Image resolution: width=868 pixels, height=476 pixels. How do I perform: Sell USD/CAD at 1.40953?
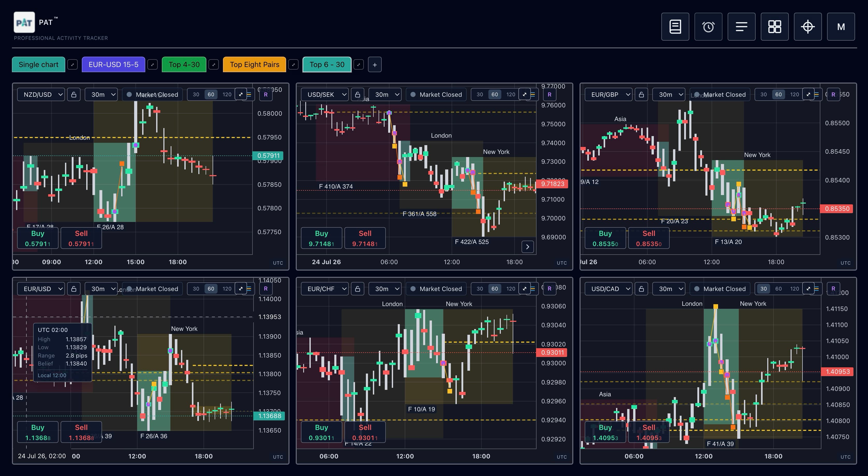click(649, 432)
